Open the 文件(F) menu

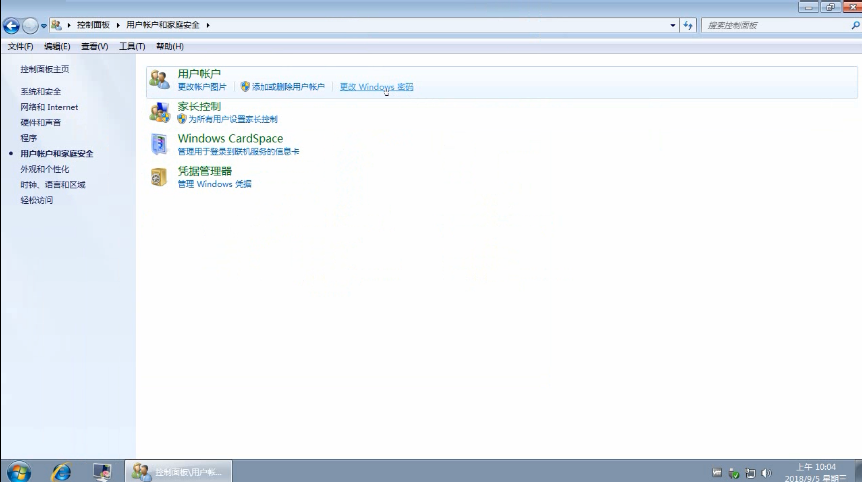[x=20, y=47]
